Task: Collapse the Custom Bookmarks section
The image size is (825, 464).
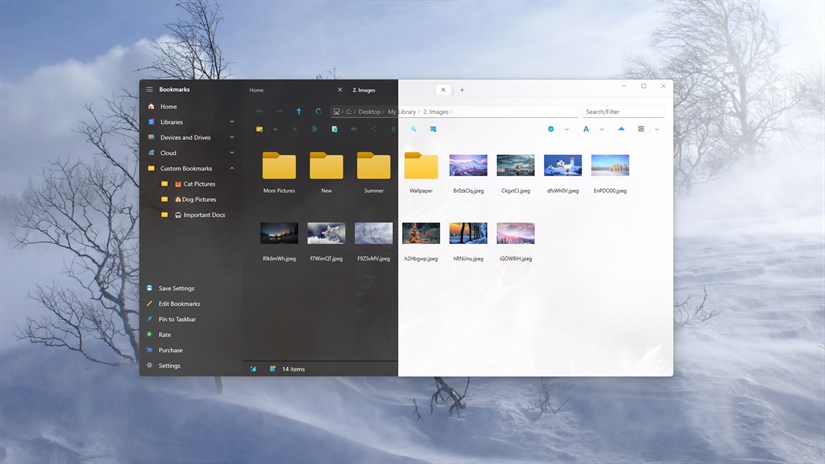Action: tap(232, 169)
